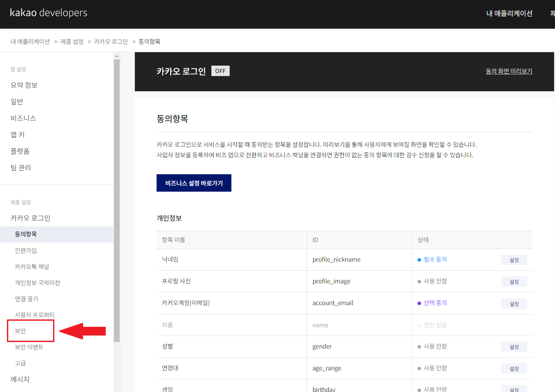
Task: Click the 선택 동의 status text
Action: (435, 303)
